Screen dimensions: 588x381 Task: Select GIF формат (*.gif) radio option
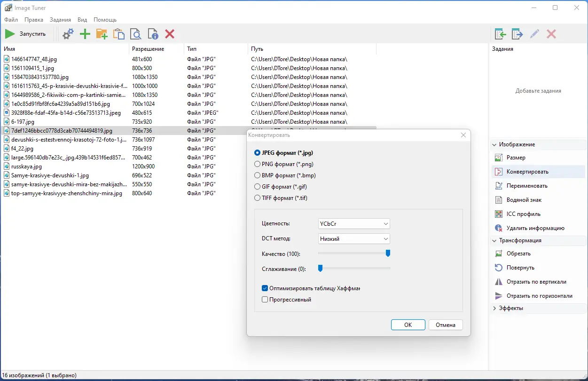pyautogui.click(x=281, y=187)
